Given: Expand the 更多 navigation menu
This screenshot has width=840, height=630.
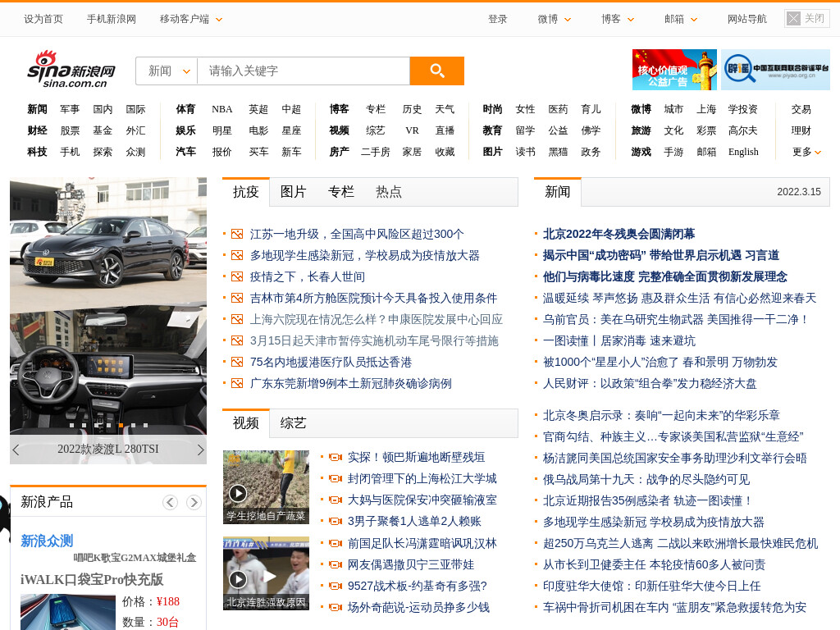Looking at the screenshot, I should pos(807,152).
